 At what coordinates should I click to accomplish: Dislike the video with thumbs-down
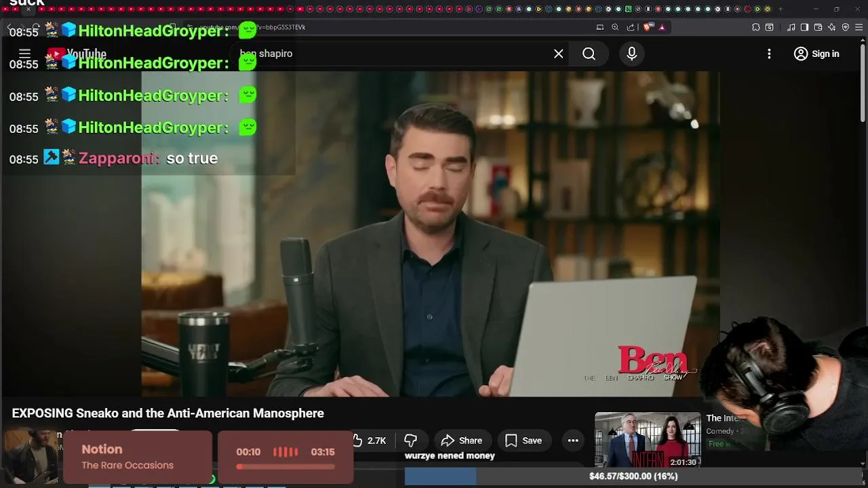click(x=411, y=441)
